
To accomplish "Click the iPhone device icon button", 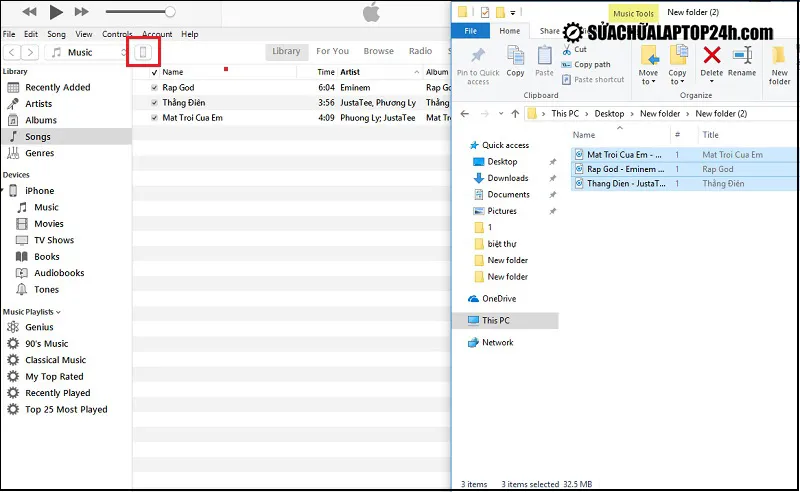I will click(x=144, y=52).
